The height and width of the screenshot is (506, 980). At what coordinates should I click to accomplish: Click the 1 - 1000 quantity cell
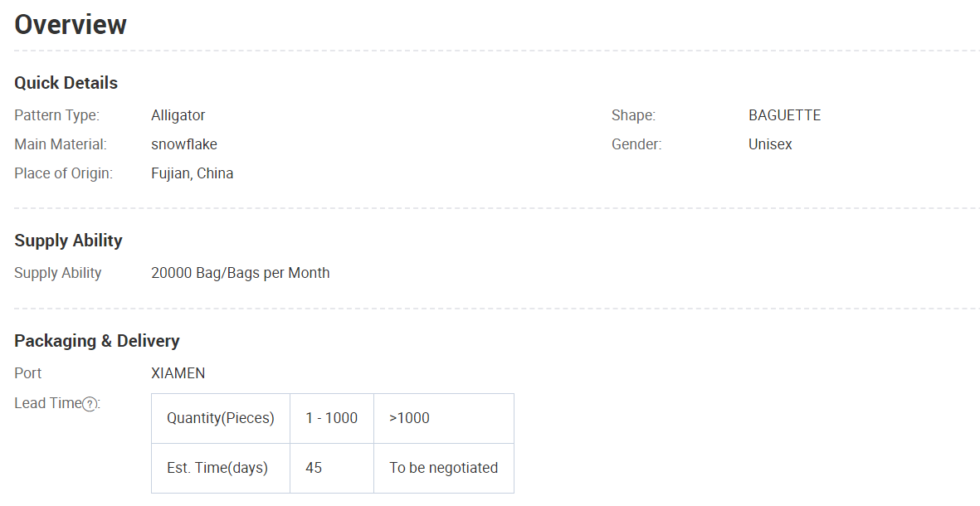pos(332,419)
